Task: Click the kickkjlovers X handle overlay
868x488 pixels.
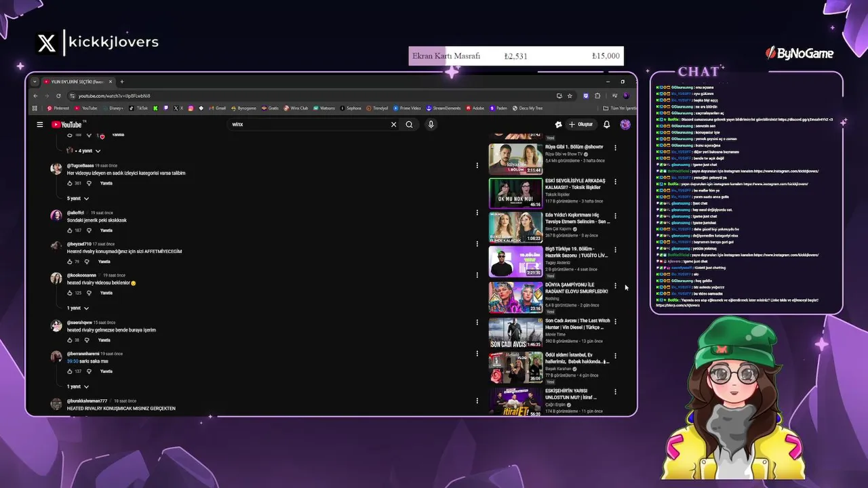Action: (x=98, y=43)
